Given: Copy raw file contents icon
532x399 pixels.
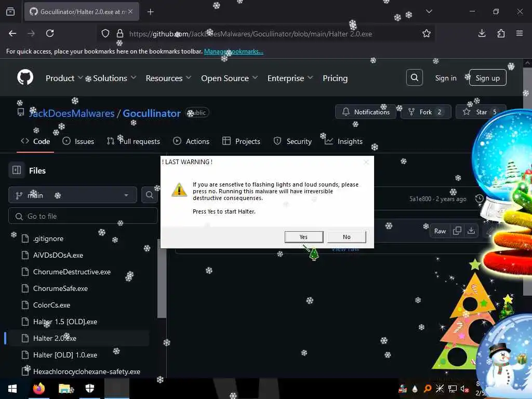Looking at the screenshot, I should click(457, 231).
